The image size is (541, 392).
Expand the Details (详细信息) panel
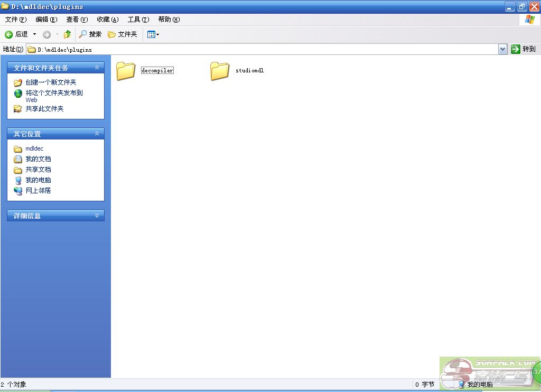(97, 216)
